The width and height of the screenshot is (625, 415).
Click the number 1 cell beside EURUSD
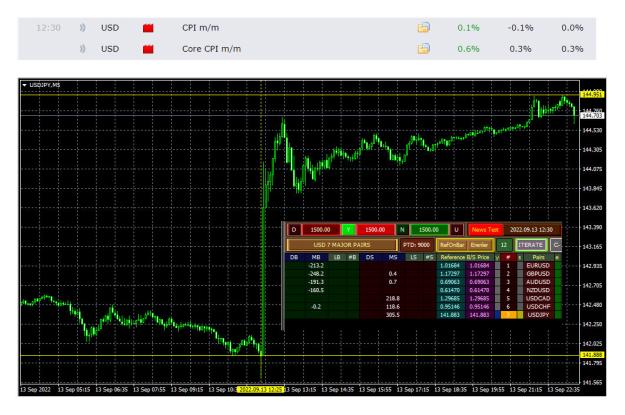point(508,266)
